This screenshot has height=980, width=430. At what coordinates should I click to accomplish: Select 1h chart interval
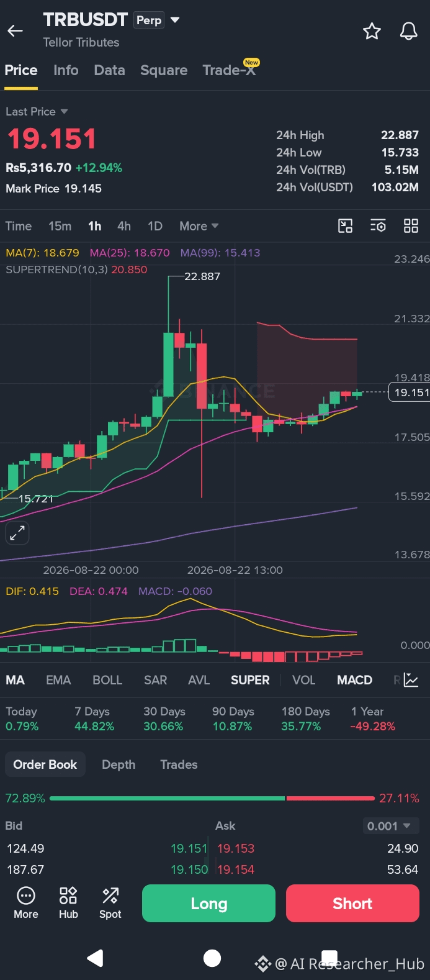pyautogui.click(x=94, y=226)
